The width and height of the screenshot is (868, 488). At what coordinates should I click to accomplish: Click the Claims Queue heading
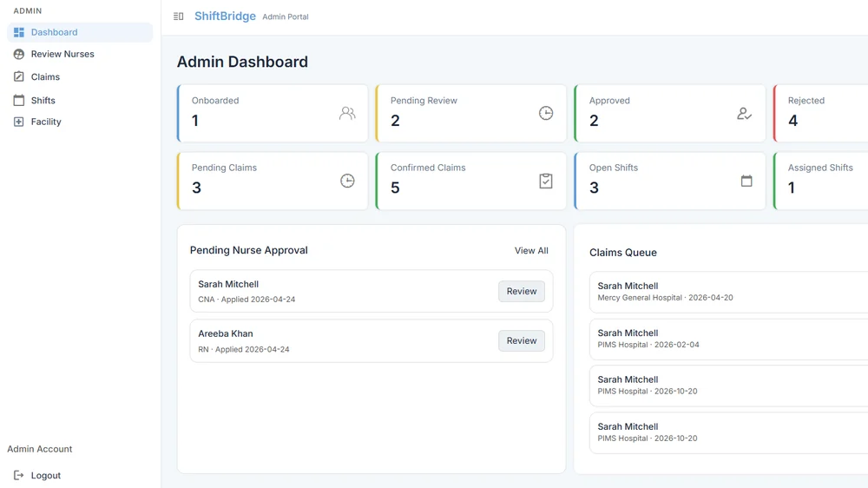pyautogui.click(x=622, y=253)
